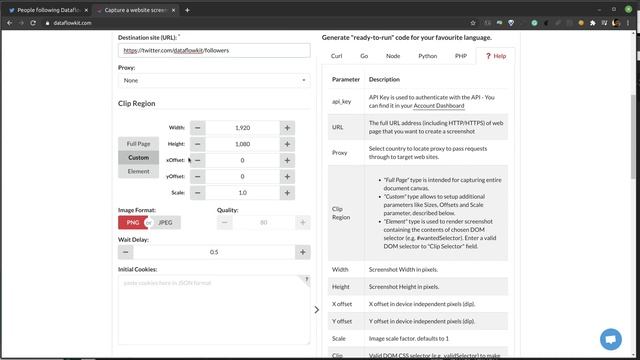Click the Destination site URL field
This screenshot has width=640, height=360.
214,51
